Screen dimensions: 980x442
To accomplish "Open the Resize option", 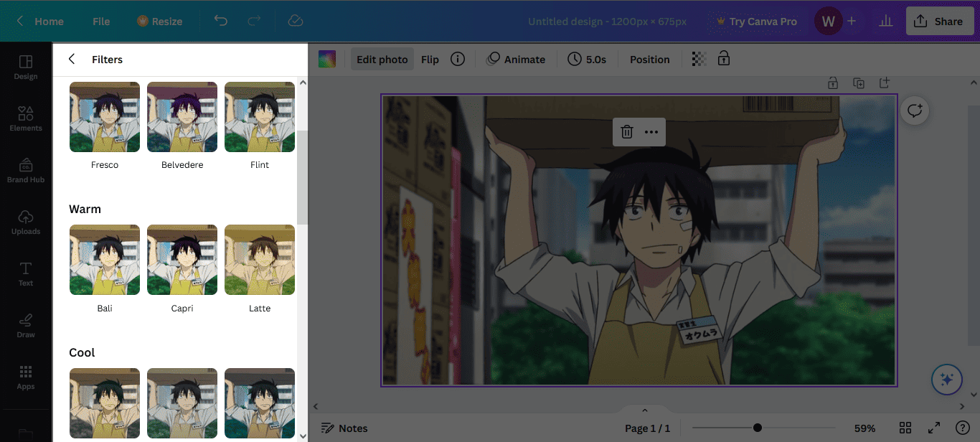I will click(159, 21).
